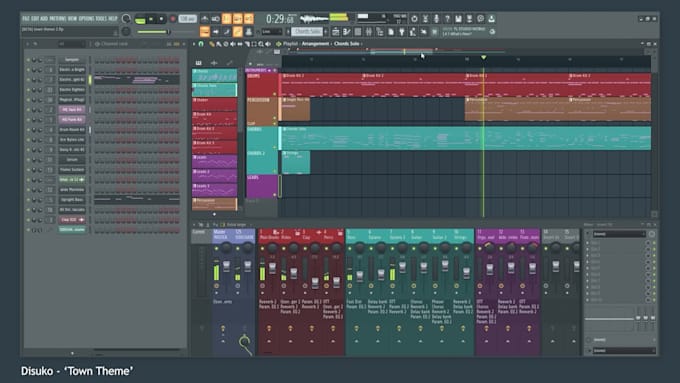Open the browser view icon
Image resolution: width=680 pixels, height=383 pixels.
coord(379,32)
